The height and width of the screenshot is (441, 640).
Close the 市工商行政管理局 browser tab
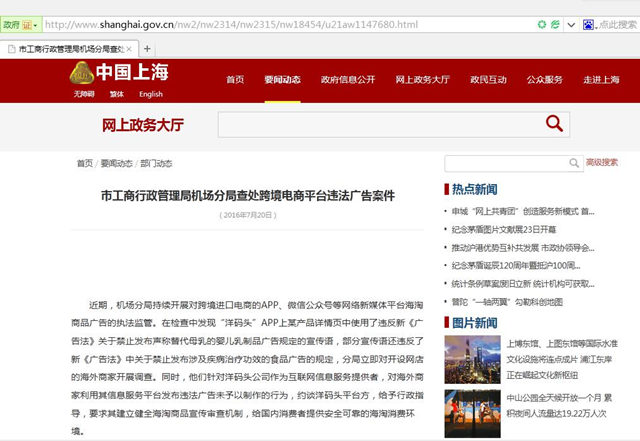coord(129,49)
